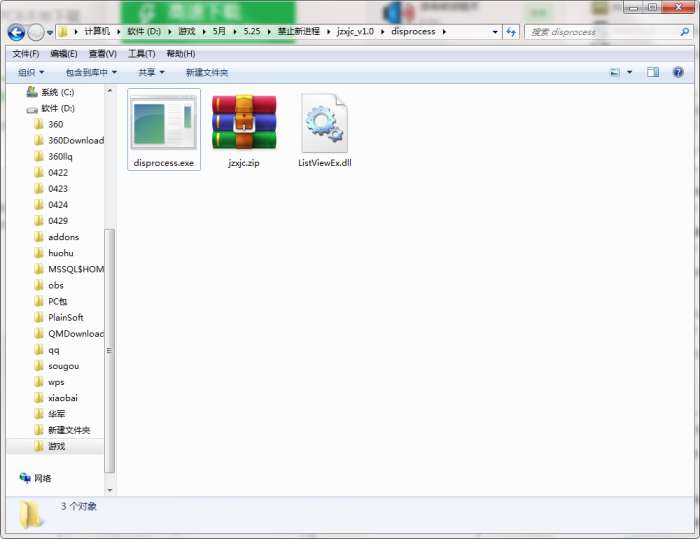This screenshot has height=539, width=700.
Task: Select the PlainSoft folder in sidebar
Action: pos(66,317)
